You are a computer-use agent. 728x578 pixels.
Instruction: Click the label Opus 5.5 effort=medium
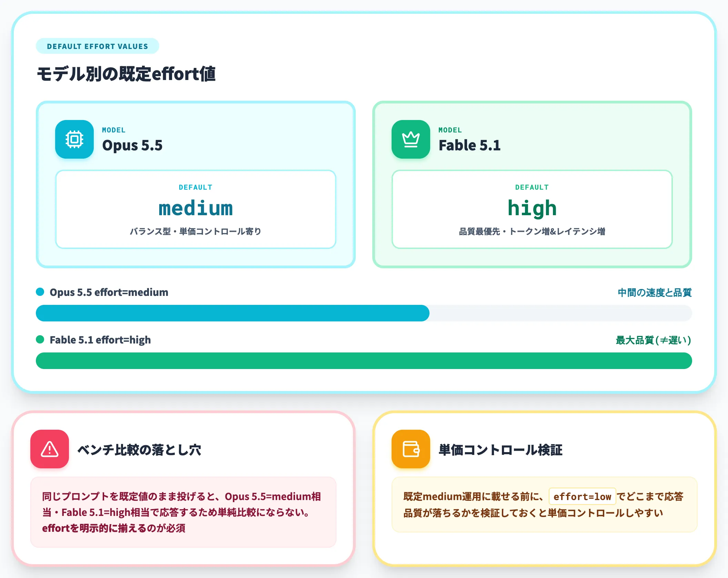[109, 292]
